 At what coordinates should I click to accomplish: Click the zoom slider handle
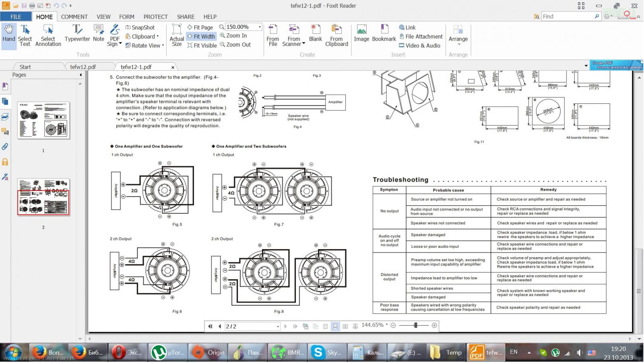(x=415, y=325)
